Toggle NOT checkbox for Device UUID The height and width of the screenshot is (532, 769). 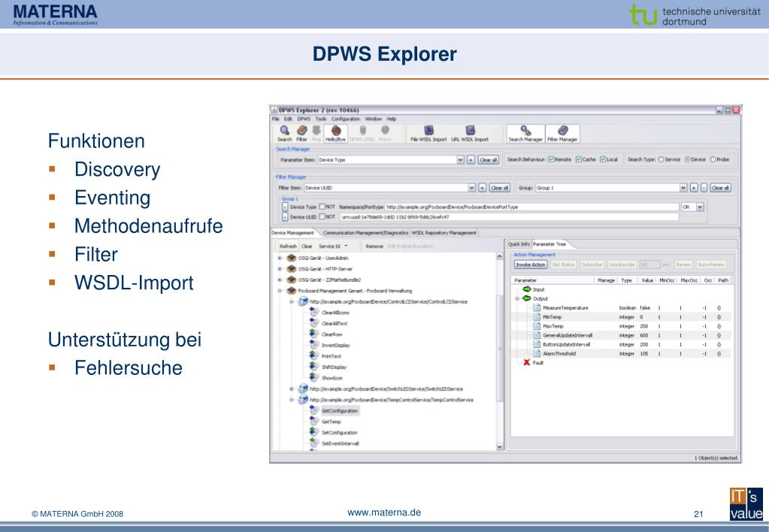(322, 216)
